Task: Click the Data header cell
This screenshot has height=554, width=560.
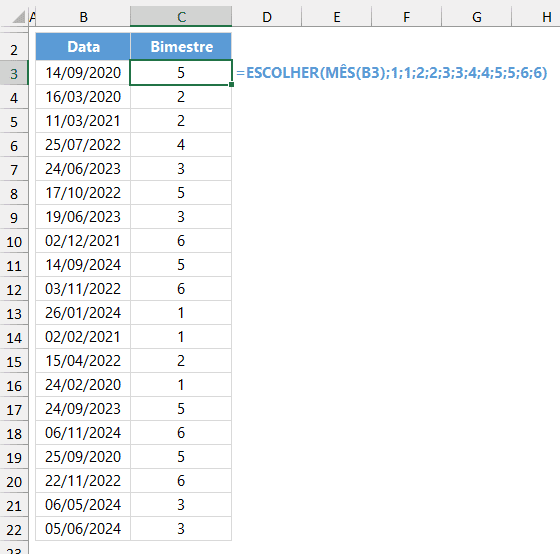Action: 83,47
